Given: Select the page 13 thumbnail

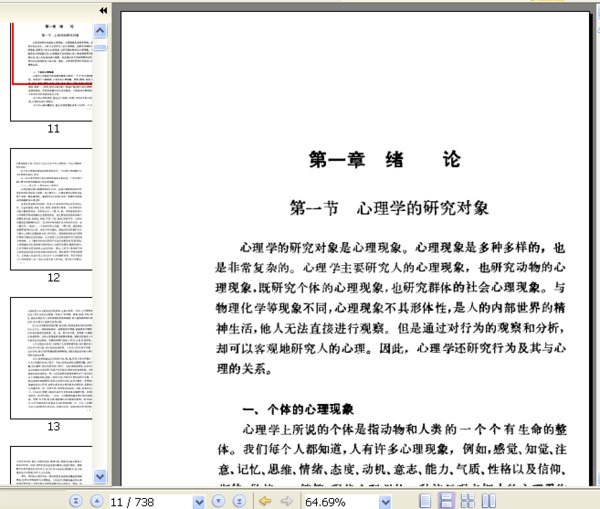Looking at the screenshot, I should [x=51, y=358].
